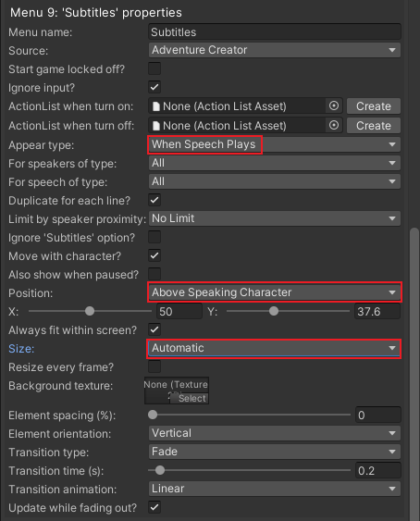Screen dimensions: 420x521
Task: Toggle Duplicate for each line checkbox
Action: [x=154, y=200]
